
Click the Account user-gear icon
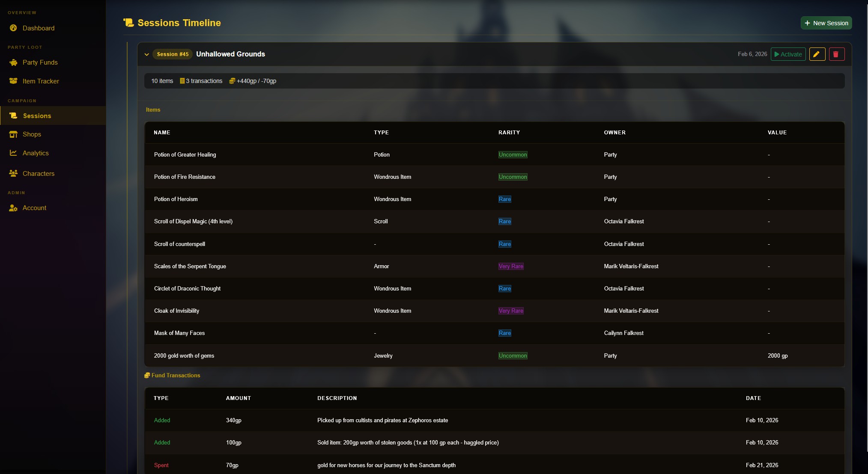13,208
